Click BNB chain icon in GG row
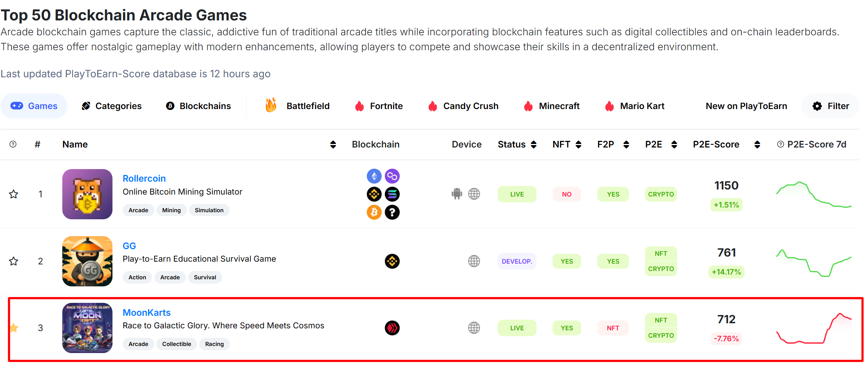 pos(392,261)
